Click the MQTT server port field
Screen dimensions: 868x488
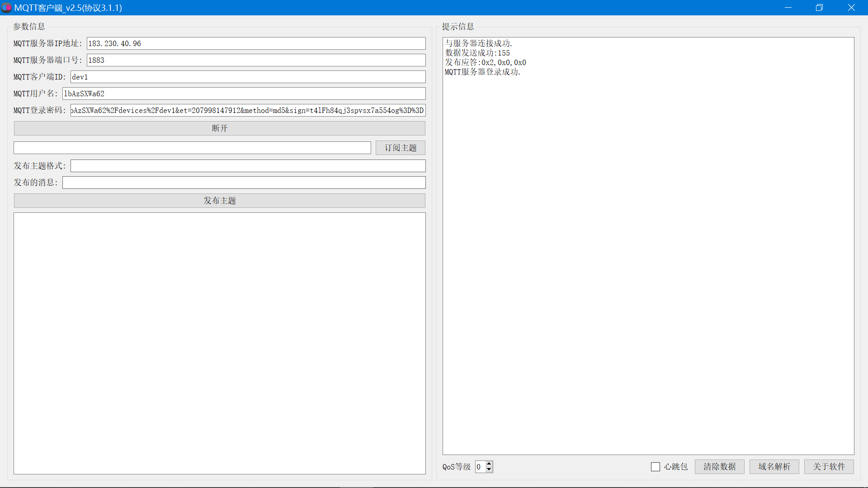[x=256, y=60]
